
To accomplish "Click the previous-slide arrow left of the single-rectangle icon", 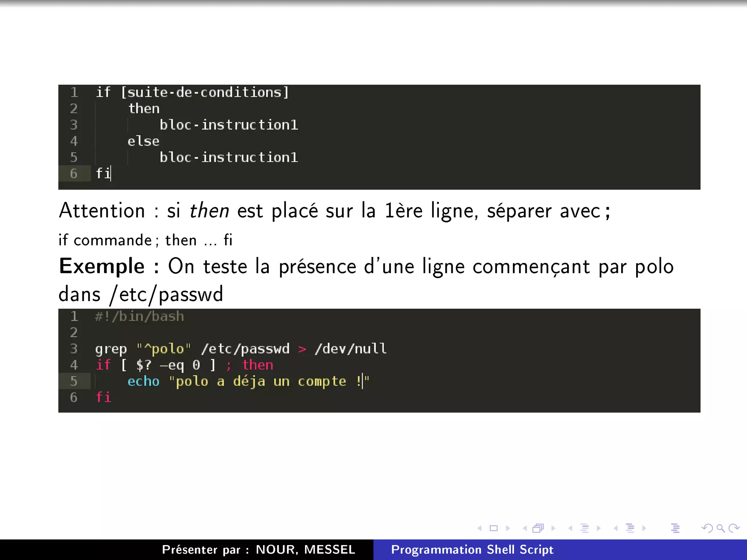I will coord(480,528).
